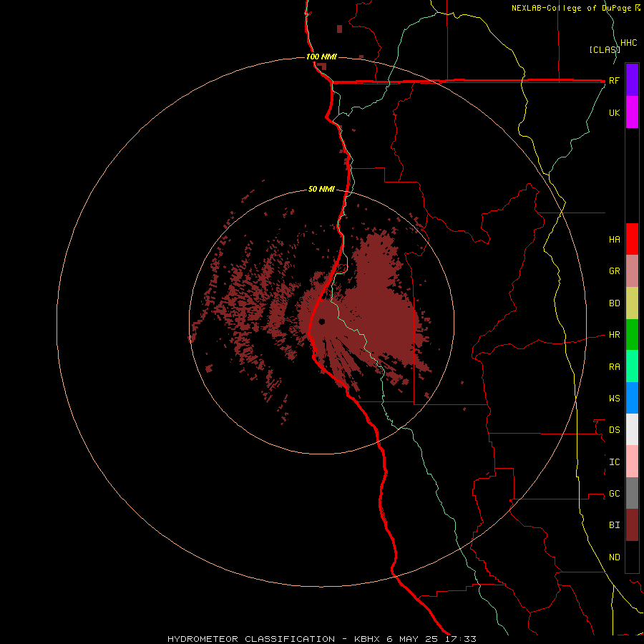Click the dark red BI legend swatch
This screenshot has height=644, width=644.
pos(632,525)
